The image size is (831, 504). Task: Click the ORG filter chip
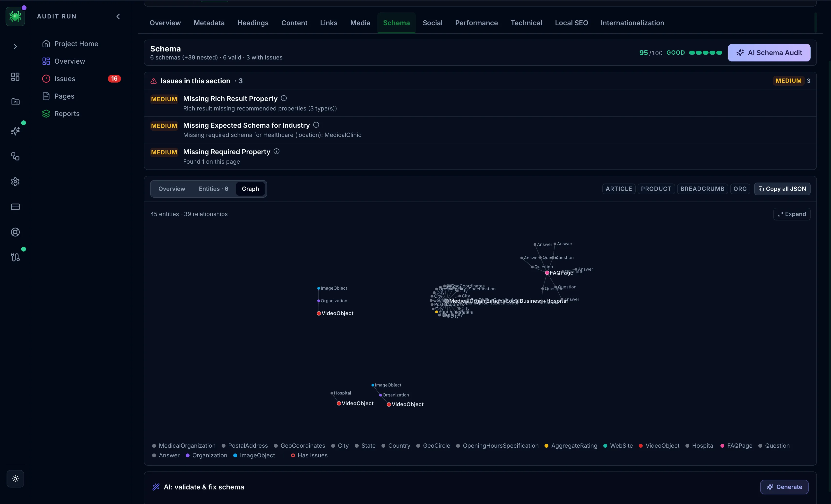pyautogui.click(x=740, y=189)
